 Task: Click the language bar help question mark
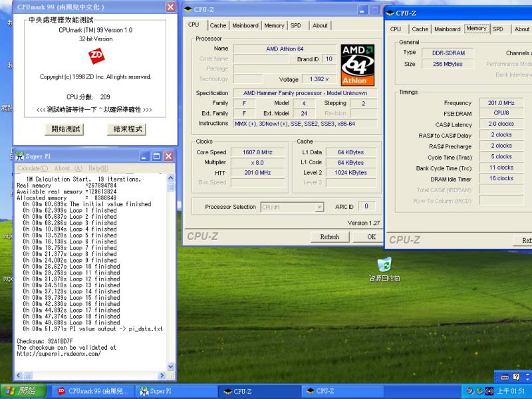tap(516, 376)
